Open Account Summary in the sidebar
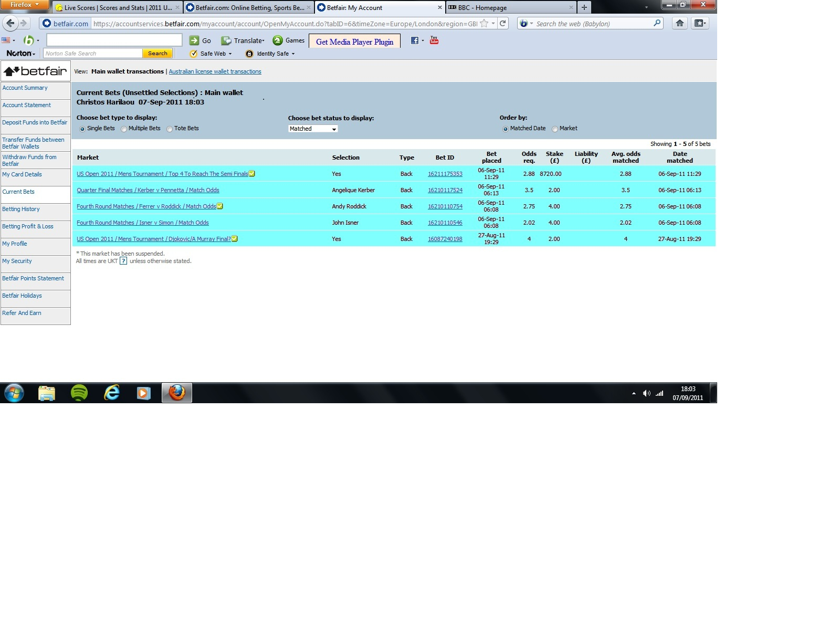840x630 pixels. (x=25, y=88)
